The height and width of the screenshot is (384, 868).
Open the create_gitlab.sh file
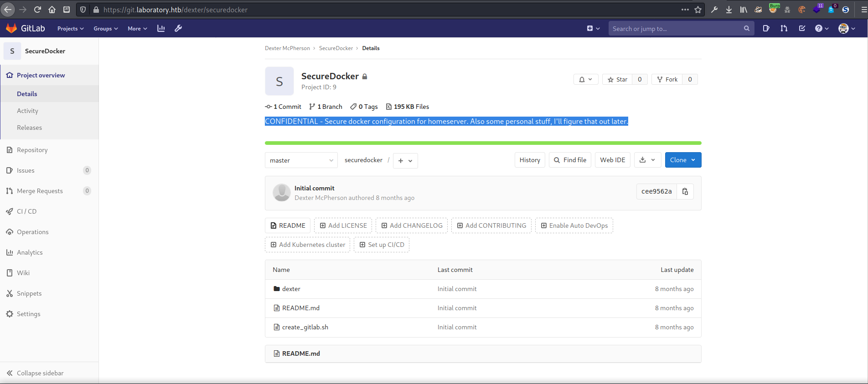pyautogui.click(x=305, y=327)
